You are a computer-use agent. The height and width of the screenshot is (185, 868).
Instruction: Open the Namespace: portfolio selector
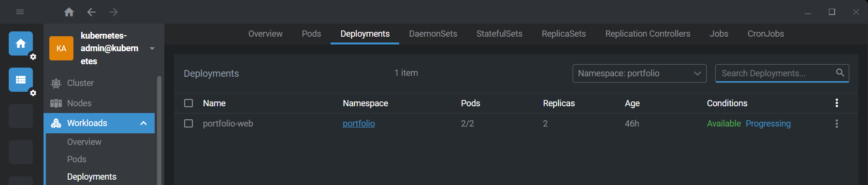pos(639,73)
